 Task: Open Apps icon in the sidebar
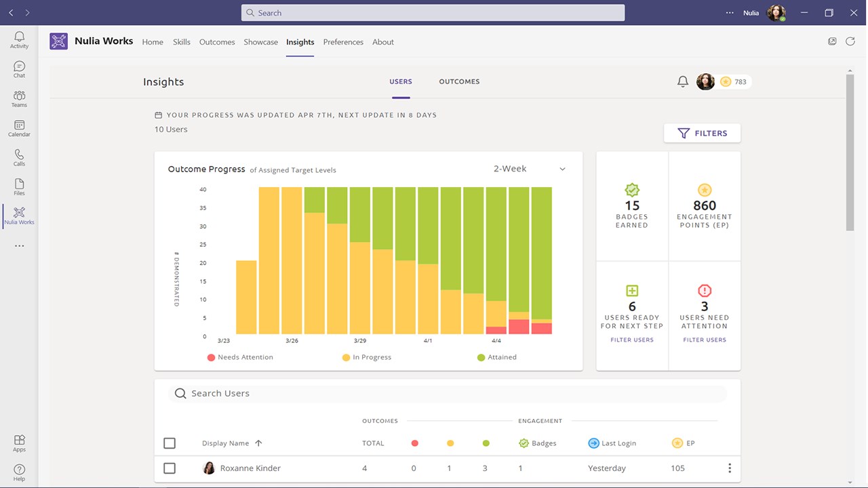point(19,443)
